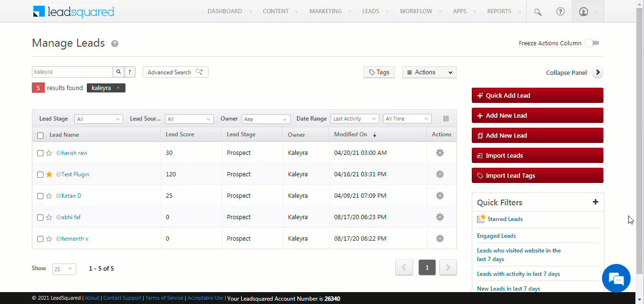Viewport: 644px width, 304px height.
Task: Go to previous page arrow
Action: [x=404, y=268]
